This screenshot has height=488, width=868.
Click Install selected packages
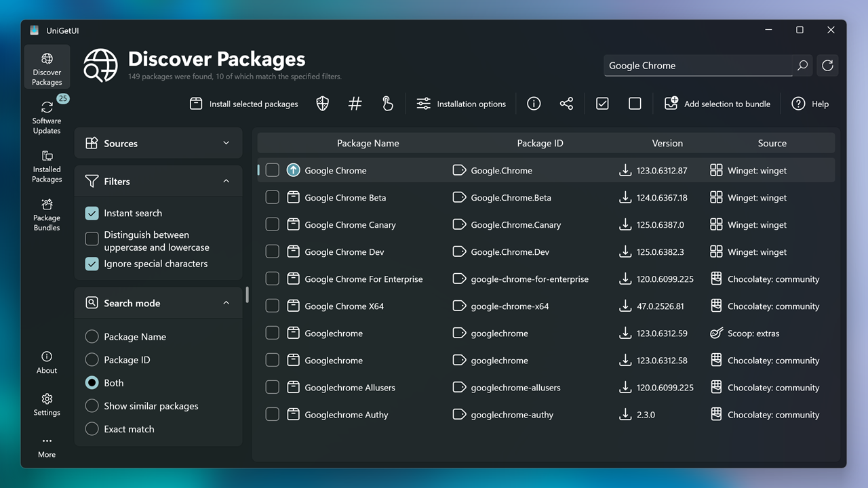click(x=243, y=103)
